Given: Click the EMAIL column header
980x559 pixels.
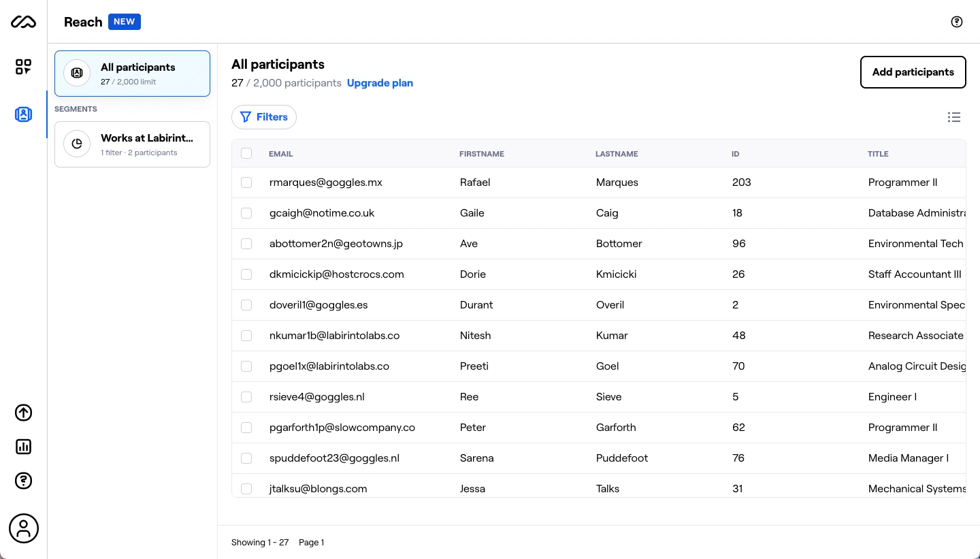Looking at the screenshot, I should (x=281, y=154).
